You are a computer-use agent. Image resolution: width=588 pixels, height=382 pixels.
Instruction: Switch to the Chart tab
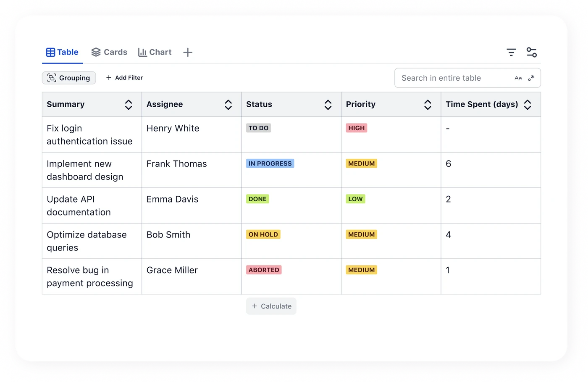(155, 53)
